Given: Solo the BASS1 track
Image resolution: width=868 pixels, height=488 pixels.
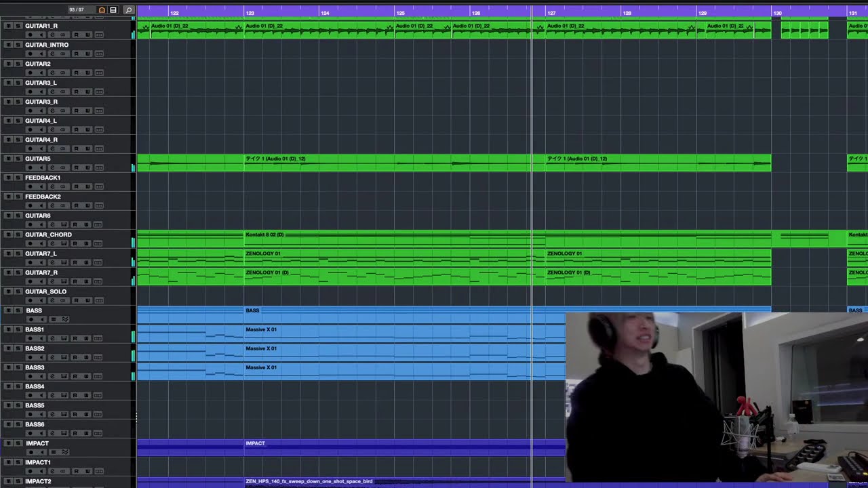Looking at the screenshot, I should click(x=18, y=329).
